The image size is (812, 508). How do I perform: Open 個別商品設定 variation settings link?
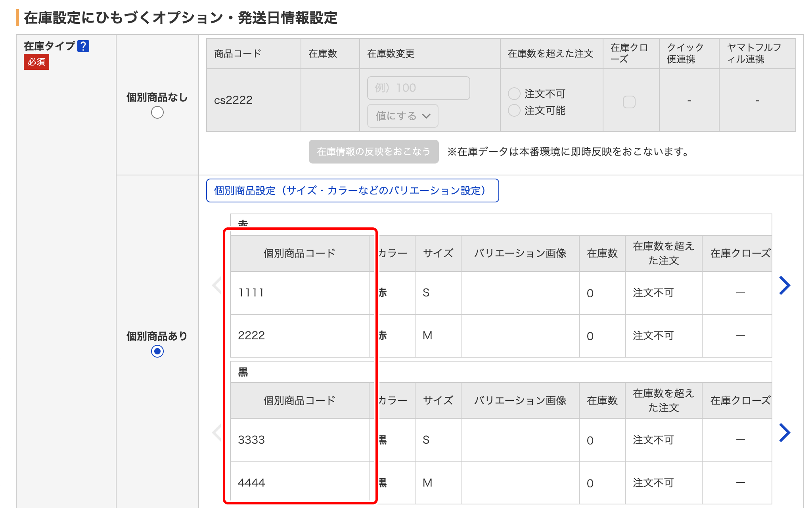tap(352, 190)
